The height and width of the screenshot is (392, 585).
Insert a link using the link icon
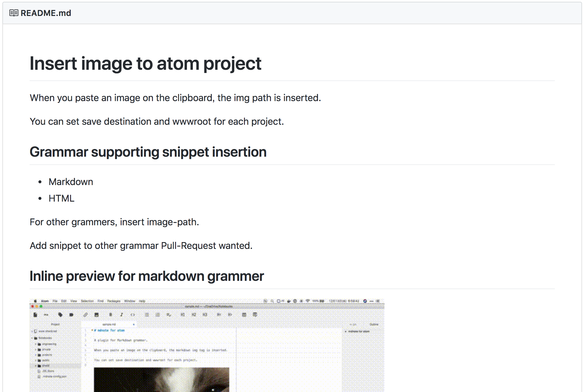tap(86, 315)
